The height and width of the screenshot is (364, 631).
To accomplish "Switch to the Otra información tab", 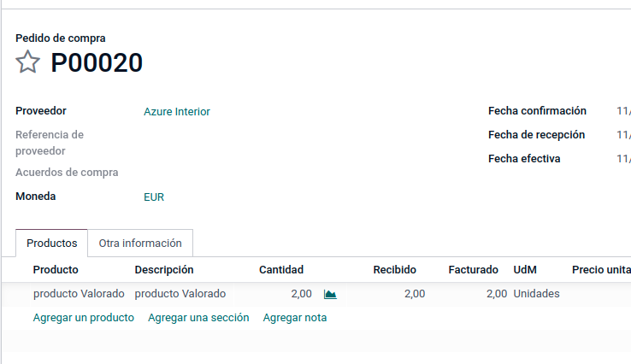I will pos(140,243).
